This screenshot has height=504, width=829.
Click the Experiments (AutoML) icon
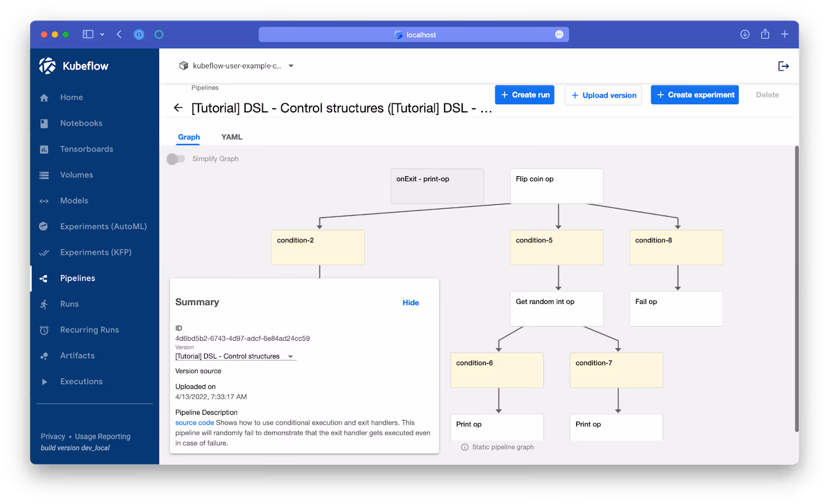44,226
